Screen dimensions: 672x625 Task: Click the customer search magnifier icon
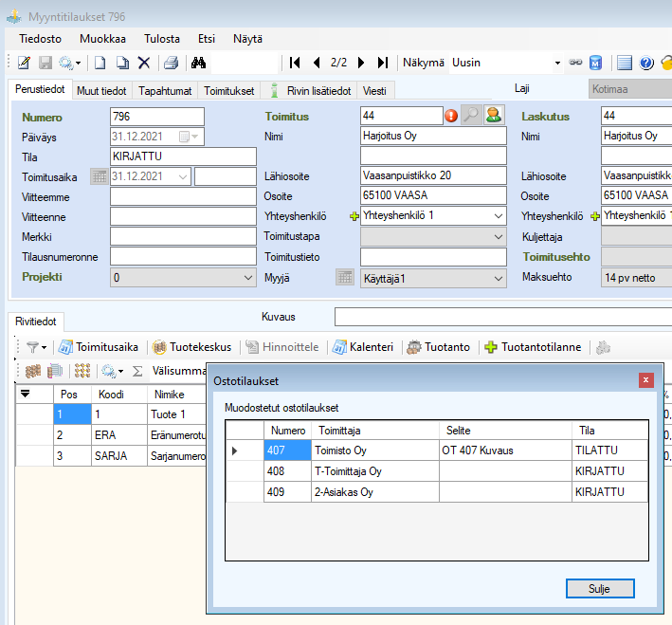tap(471, 116)
